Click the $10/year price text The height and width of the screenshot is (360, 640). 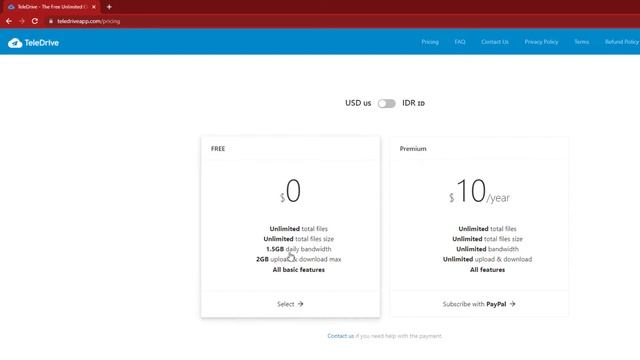click(479, 191)
